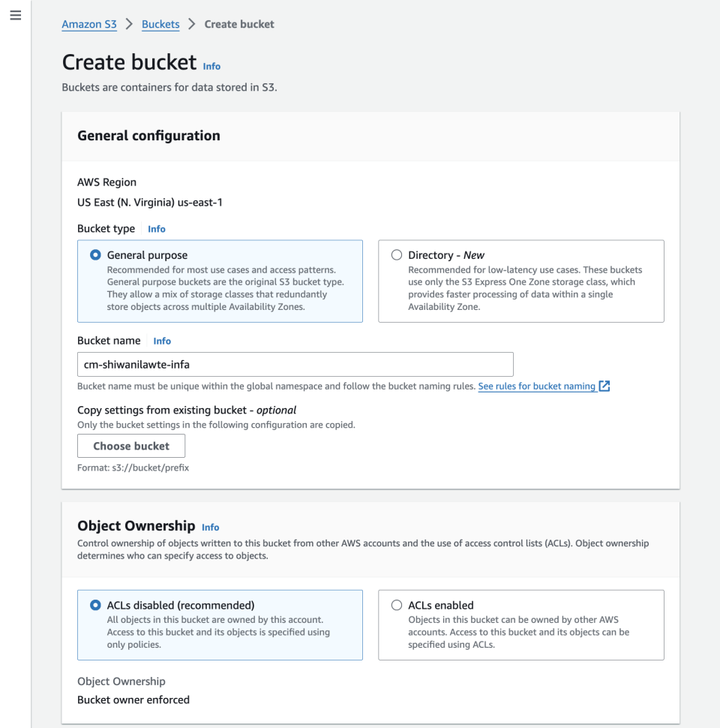The width and height of the screenshot is (720, 728).
Task: Click Info beside the Create bucket heading
Action: pyautogui.click(x=211, y=67)
